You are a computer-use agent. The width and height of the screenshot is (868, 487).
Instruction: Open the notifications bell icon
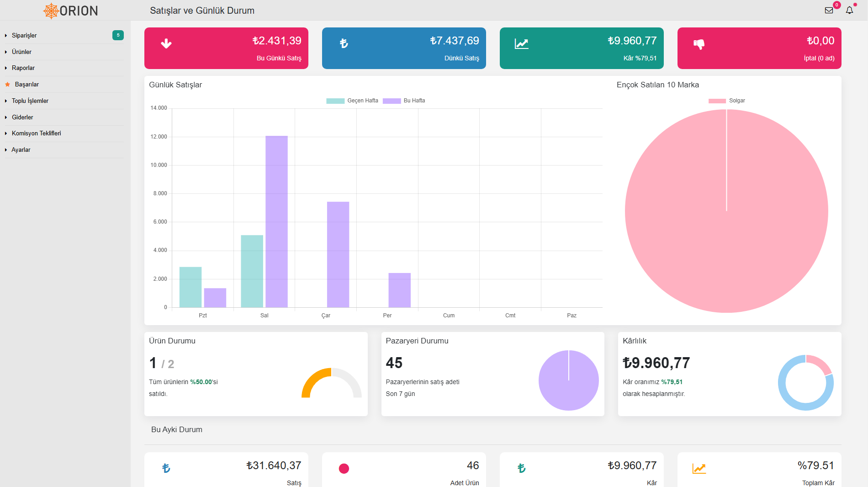[849, 10]
